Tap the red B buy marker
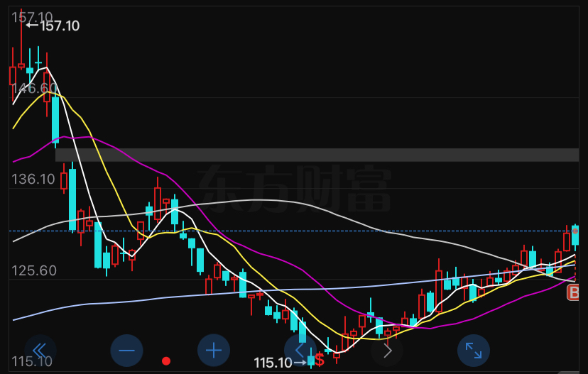588x374 pixels. click(x=573, y=292)
